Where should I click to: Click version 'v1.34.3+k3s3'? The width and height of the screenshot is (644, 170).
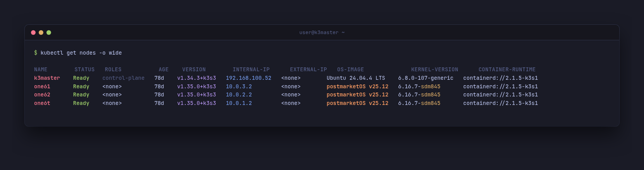coord(197,78)
